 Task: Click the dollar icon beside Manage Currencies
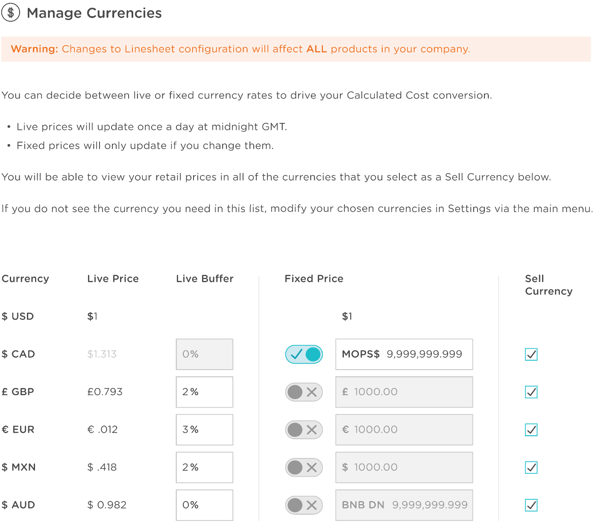click(11, 13)
